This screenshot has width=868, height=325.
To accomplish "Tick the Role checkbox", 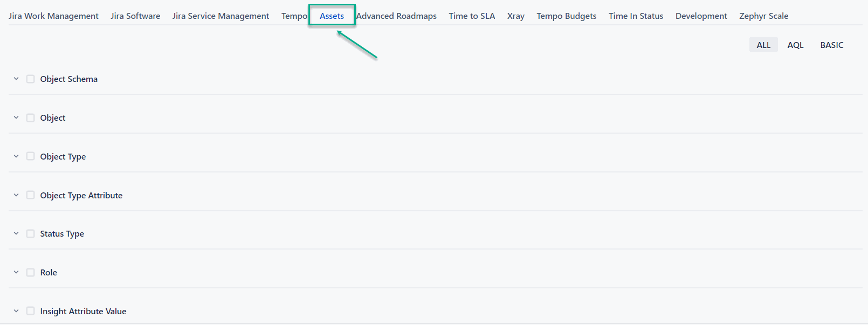I will (31, 272).
